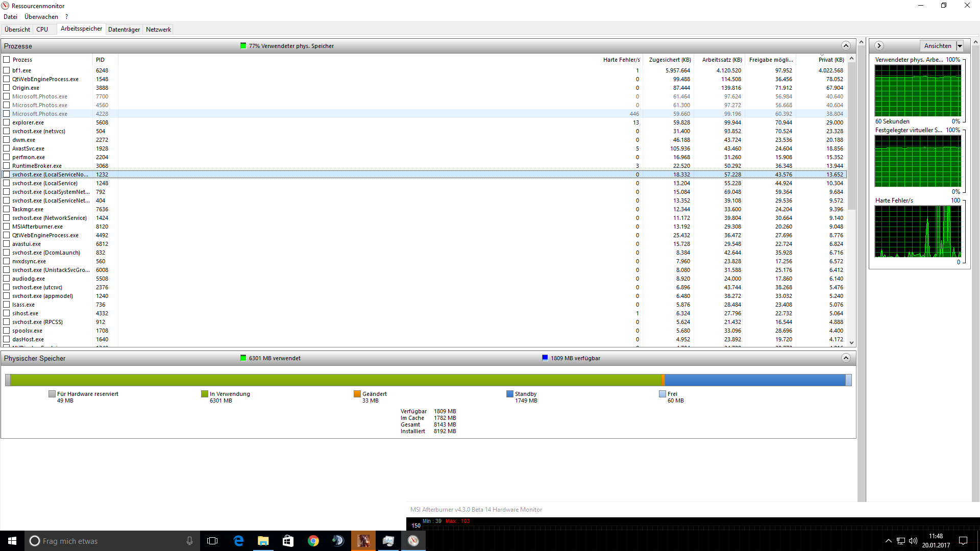Click the Cortana search box
The image size is (980, 551).
pos(112,541)
